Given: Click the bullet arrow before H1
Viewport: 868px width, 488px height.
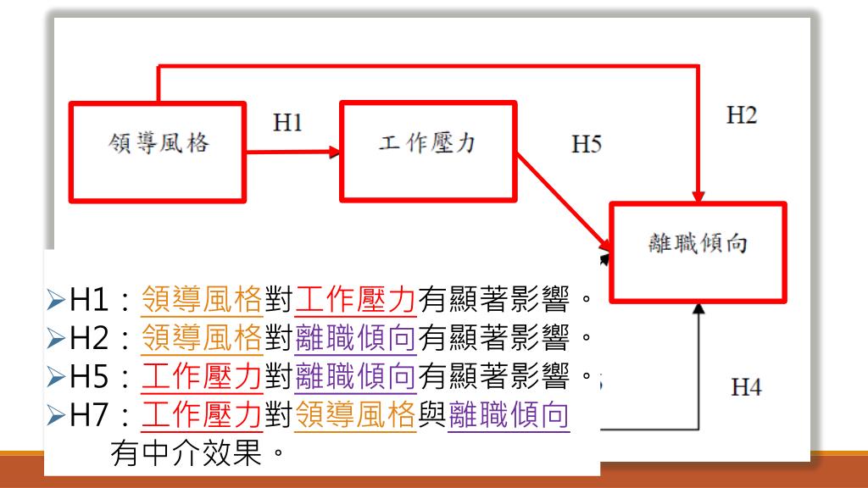Looking at the screenshot, I should click(x=57, y=300).
